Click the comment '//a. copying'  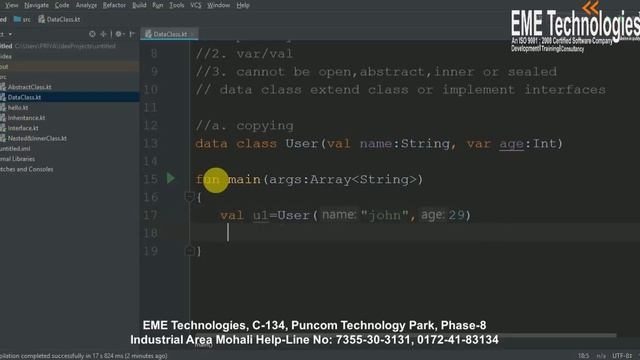coord(244,126)
